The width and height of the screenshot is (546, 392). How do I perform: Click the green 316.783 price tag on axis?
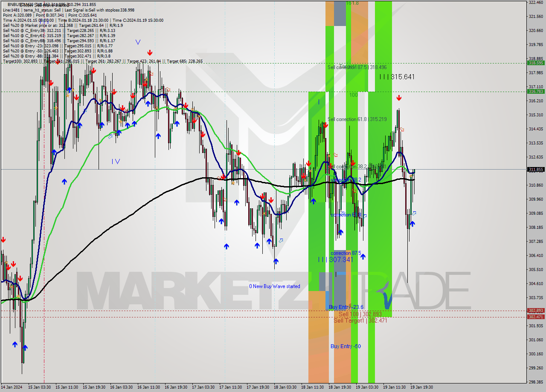click(536, 91)
